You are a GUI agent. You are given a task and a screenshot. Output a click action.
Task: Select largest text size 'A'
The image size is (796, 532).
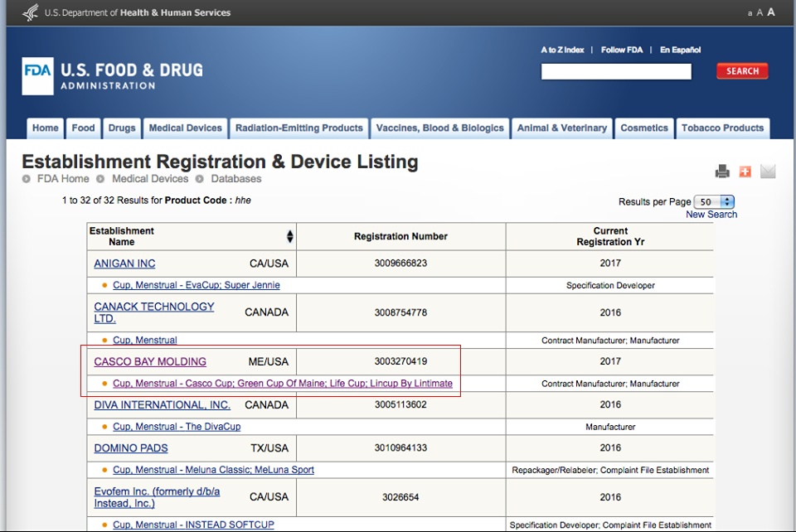point(771,12)
